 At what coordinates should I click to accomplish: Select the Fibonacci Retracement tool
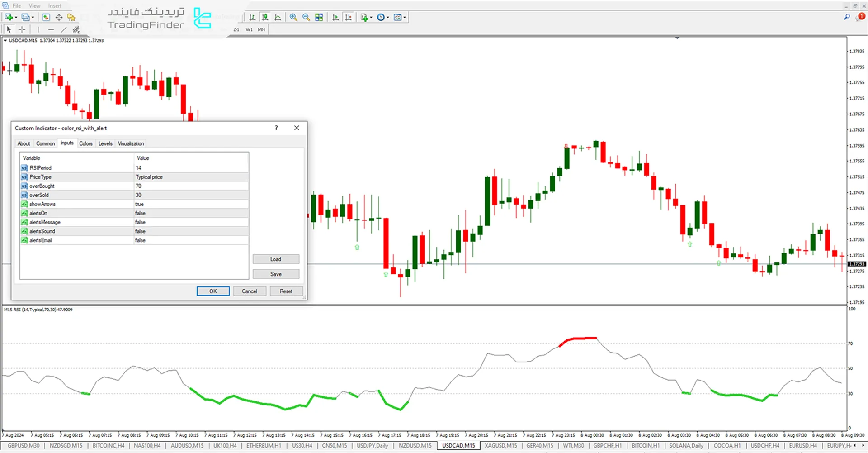coord(76,29)
